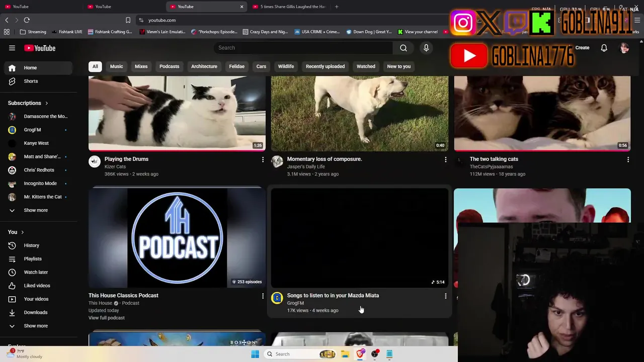
Task: Switch to the second YouTube browser tab
Action: pyautogui.click(x=123, y=7)
